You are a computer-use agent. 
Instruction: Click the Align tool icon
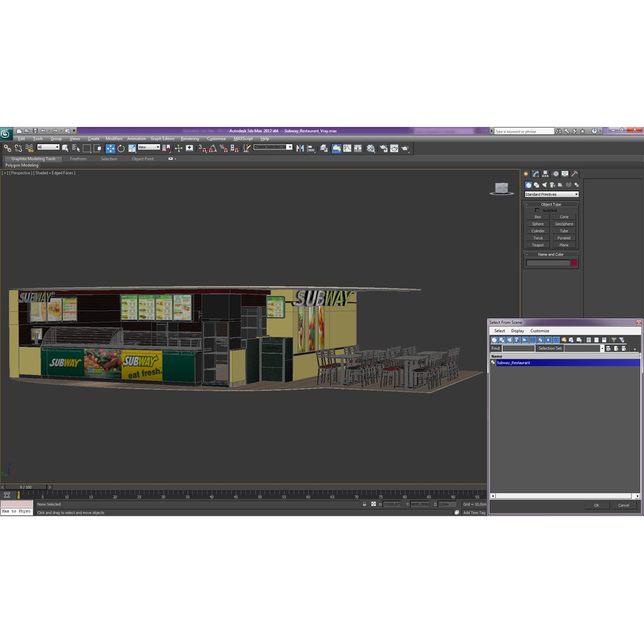[x=311, y=148]
